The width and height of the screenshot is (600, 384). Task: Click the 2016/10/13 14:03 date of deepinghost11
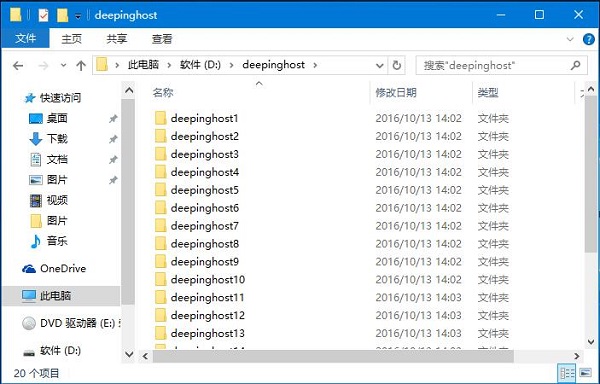tap(418, 298)
